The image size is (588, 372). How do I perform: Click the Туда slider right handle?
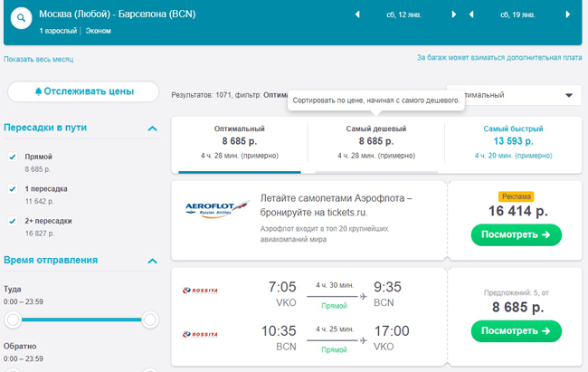pyautogui.click(x=150, y=320)
